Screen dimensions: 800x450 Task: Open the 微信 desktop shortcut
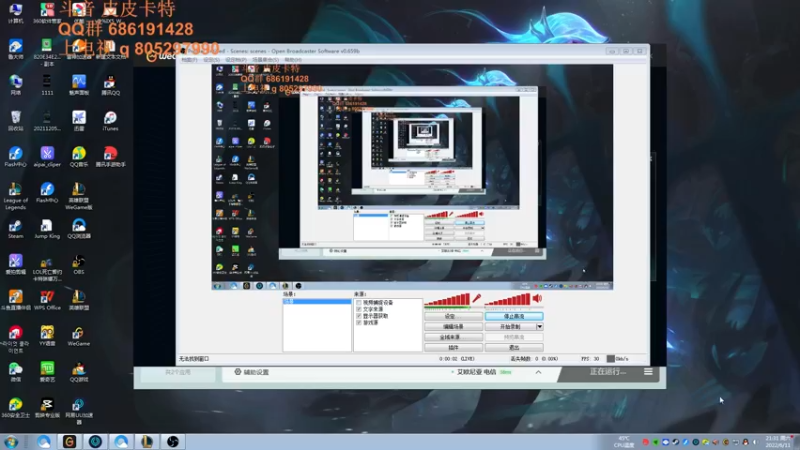click(x=15, y=371)
